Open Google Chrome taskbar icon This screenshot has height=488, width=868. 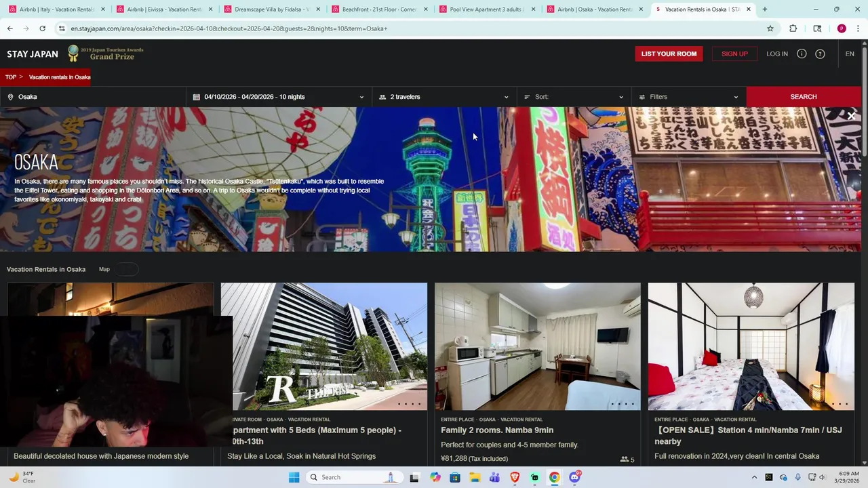[x=554, y=477]
